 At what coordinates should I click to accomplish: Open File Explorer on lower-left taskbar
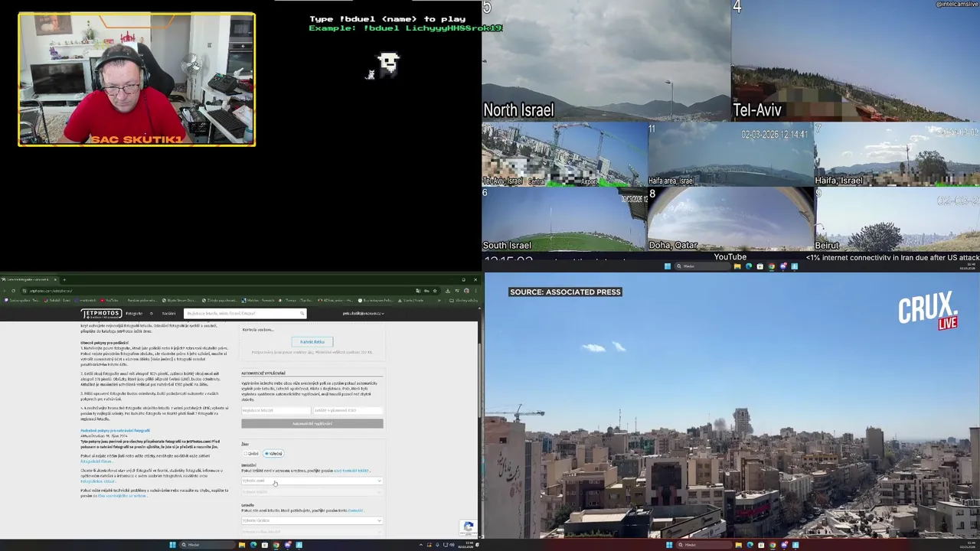coord(242,545)
